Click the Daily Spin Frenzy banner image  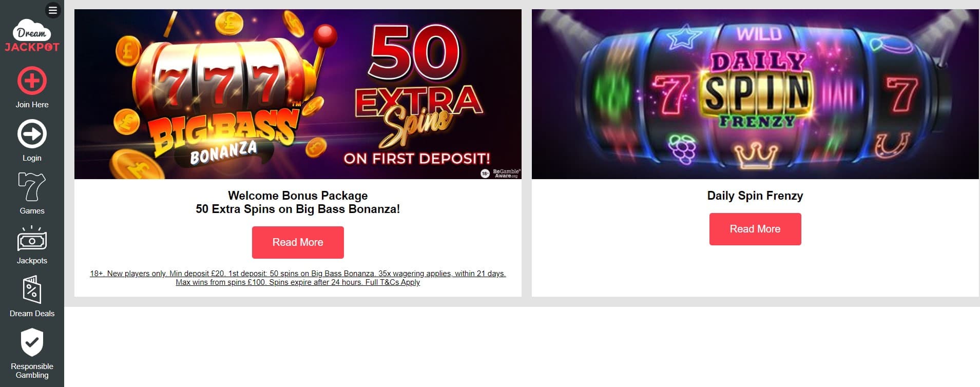755,94
